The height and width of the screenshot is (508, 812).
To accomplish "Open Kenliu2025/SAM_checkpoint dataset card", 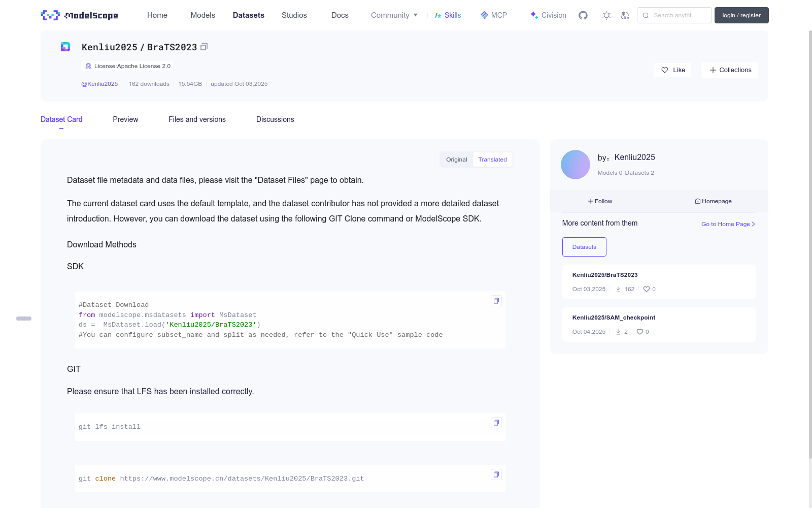I will tap(659, 325).
